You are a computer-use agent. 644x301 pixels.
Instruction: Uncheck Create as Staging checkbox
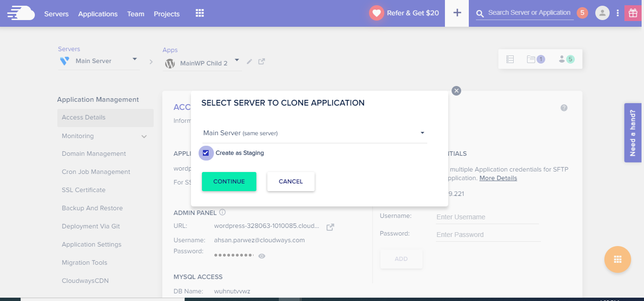tap(206, 153)
